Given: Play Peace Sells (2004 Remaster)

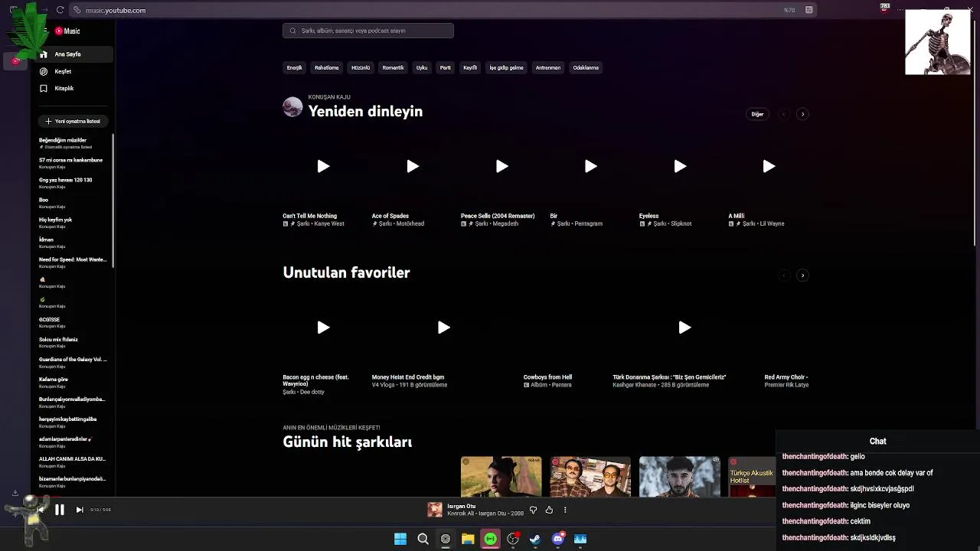Looking at the screenshot, I should (x=501, y=166).
